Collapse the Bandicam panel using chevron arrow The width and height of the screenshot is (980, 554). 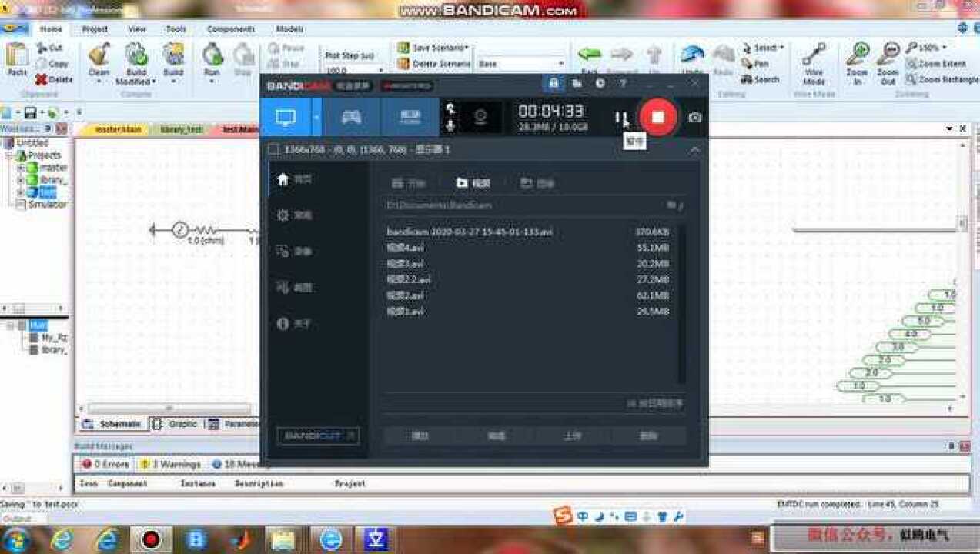click(x=694, y=149)
